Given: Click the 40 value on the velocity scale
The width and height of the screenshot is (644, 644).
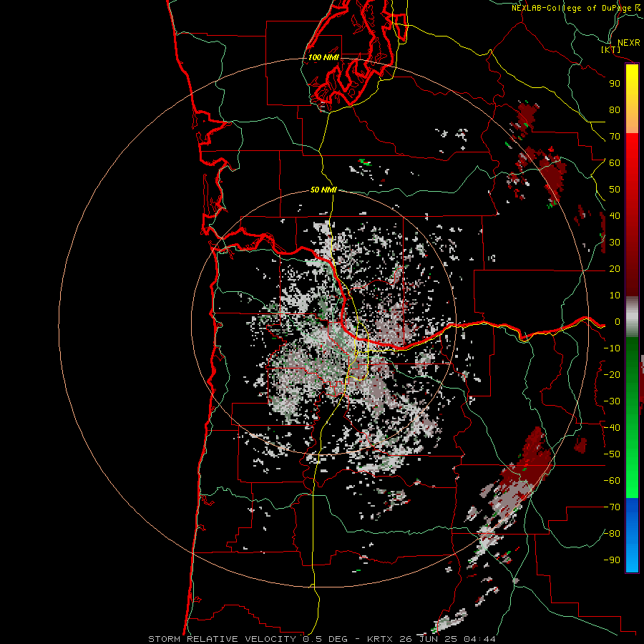Looking at the screenshot, I should (x=615, y=215).
